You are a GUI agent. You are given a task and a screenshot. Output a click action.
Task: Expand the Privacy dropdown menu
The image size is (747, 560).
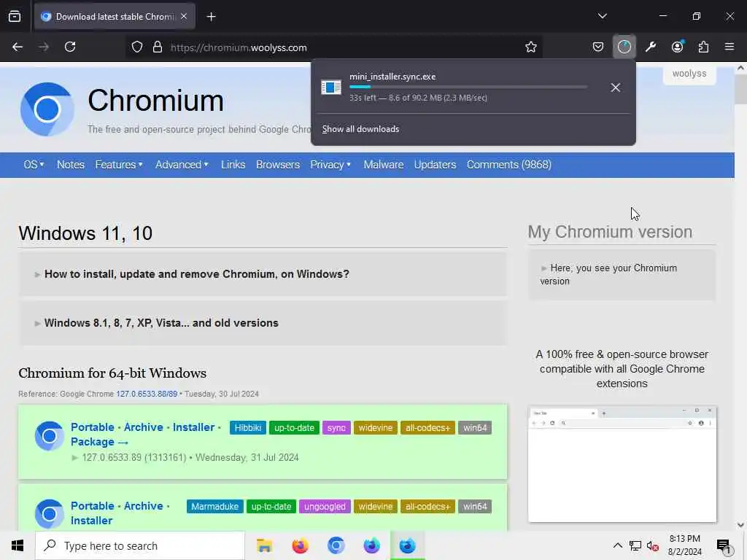(330, 165)
